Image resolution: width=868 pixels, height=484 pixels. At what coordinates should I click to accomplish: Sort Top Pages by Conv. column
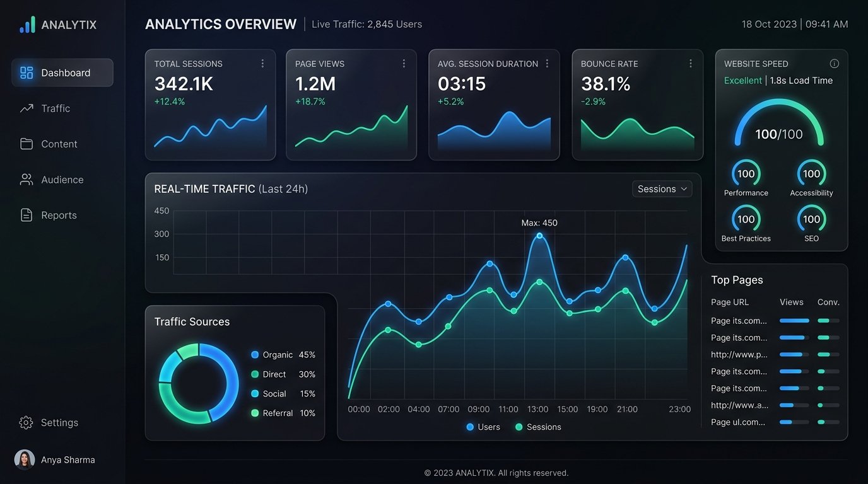pyautogui.click(x=829, y=302)
